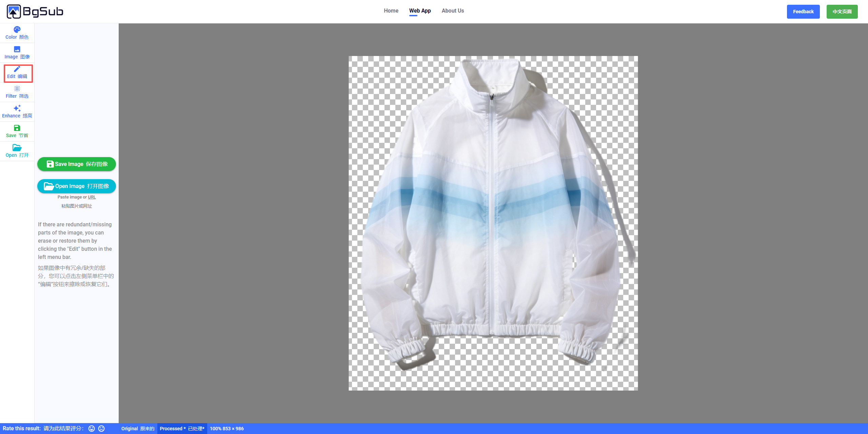Screen dimensions: 868x434
Task: Click the Open folder icon in sidebar
Action: [17, 148]
